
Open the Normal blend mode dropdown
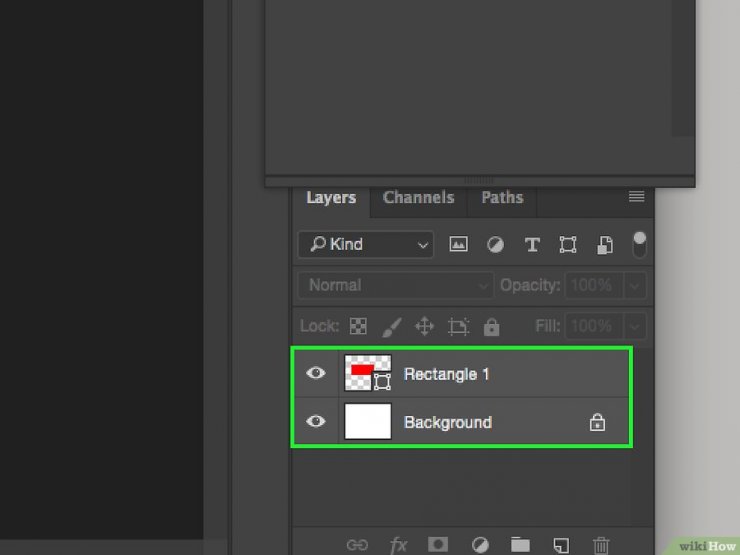tap(395, 285)
